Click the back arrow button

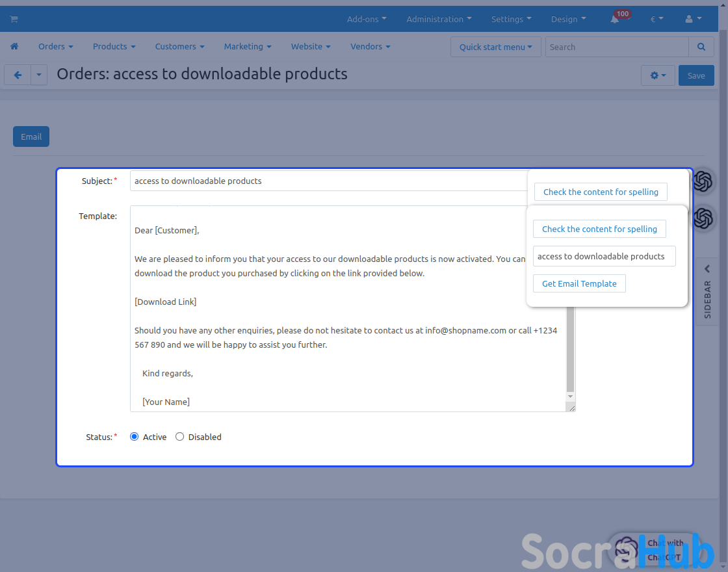click(18, 75)
